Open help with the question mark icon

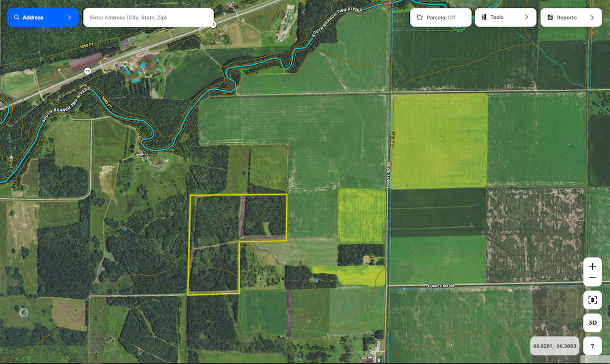[592, 346]
